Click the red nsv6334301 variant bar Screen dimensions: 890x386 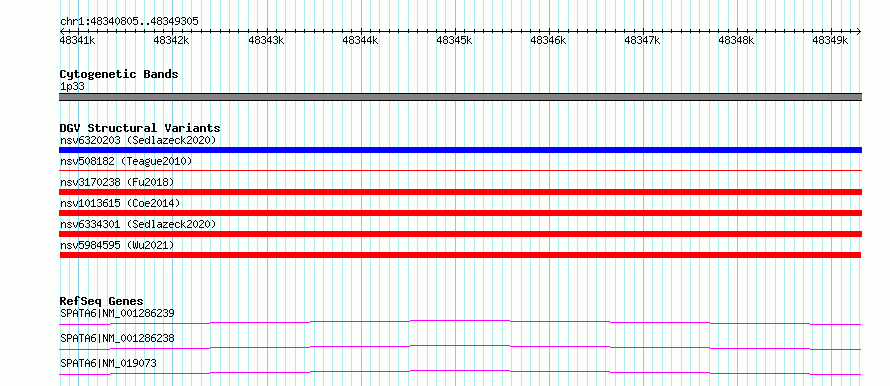460,234
